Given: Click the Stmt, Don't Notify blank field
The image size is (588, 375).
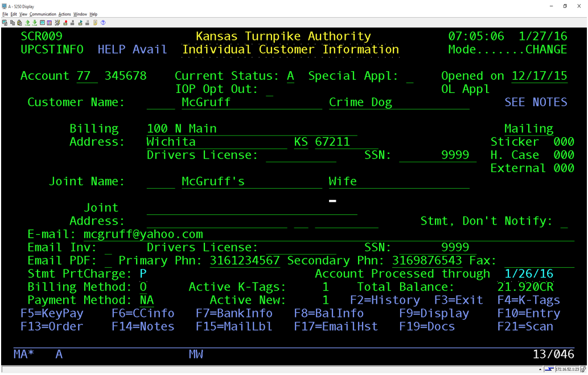Looking at the screenshot, I should tap(564, 221).
